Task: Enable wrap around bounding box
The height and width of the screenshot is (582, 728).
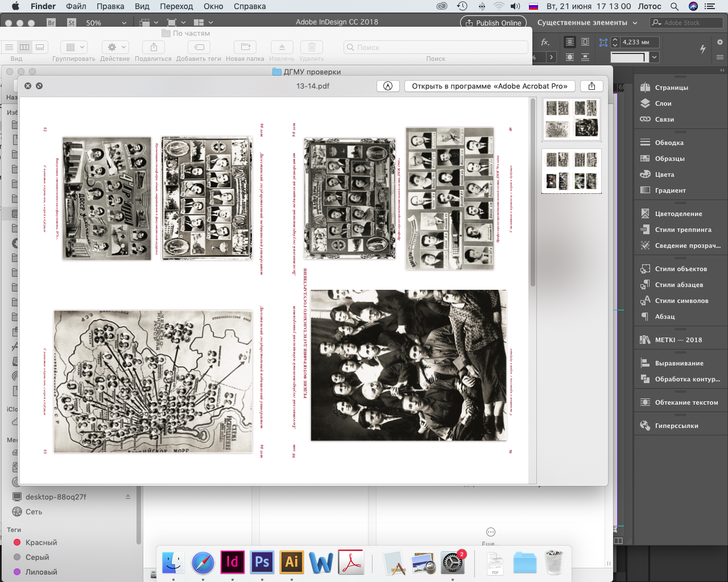Action: 585,42
